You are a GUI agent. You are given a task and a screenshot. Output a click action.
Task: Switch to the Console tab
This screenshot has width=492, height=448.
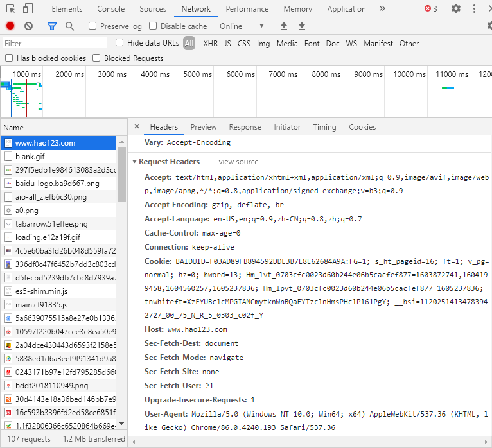click(111, 9)
